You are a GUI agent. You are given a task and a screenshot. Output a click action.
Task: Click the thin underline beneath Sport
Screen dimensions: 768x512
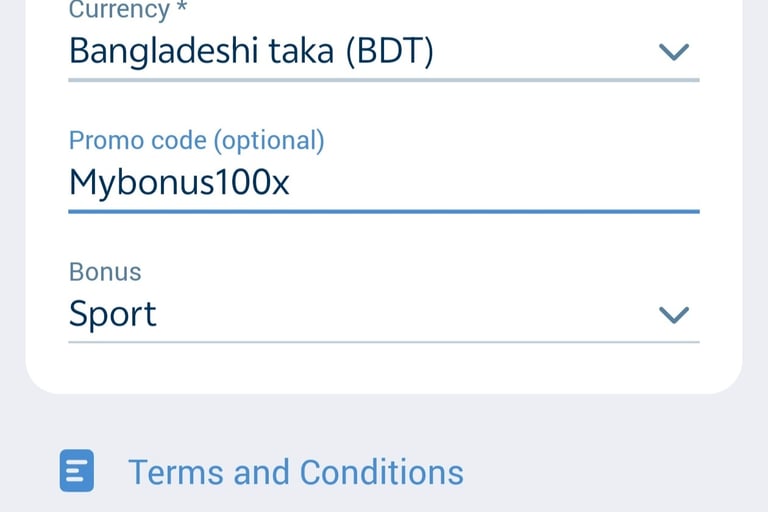384,342
